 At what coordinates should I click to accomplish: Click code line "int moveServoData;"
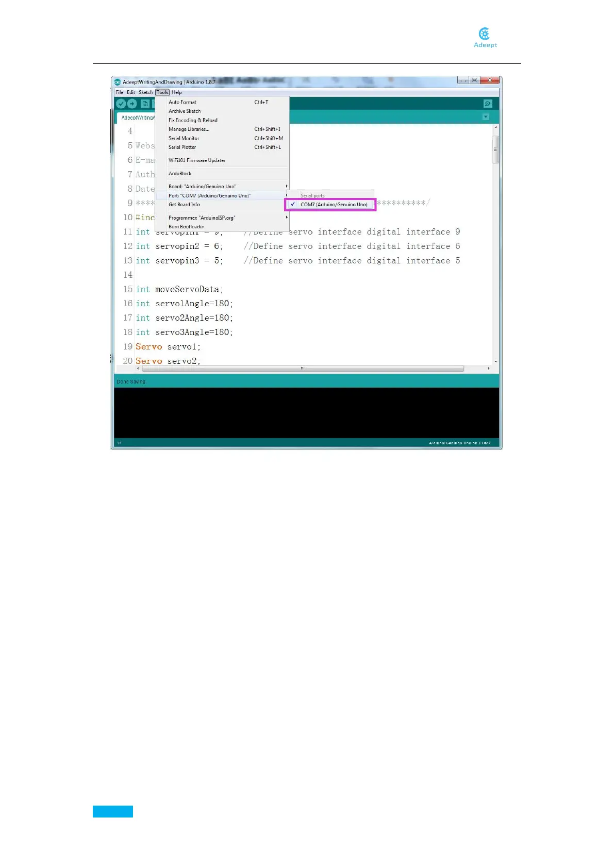tap(180, 289)
